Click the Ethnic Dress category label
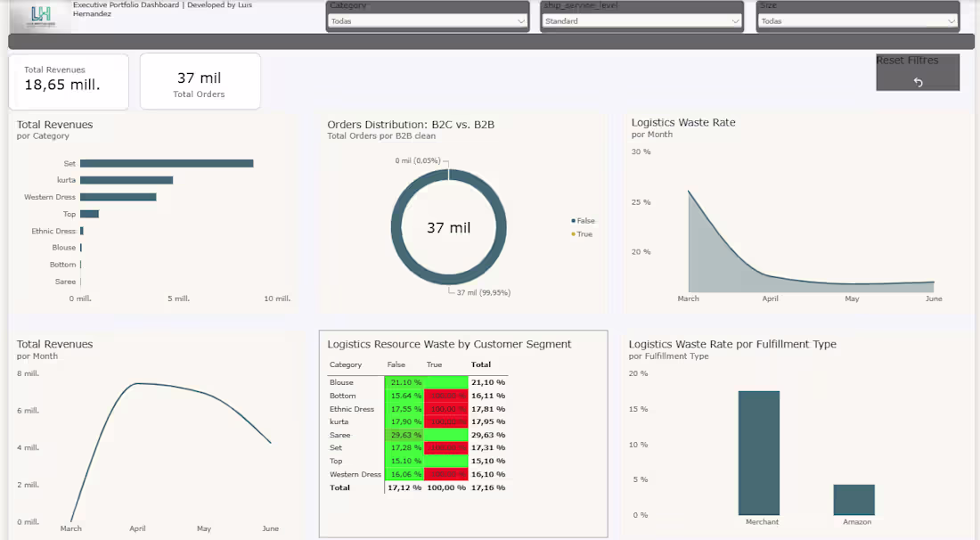Screen dimensions: 980x540 point(53,231)
